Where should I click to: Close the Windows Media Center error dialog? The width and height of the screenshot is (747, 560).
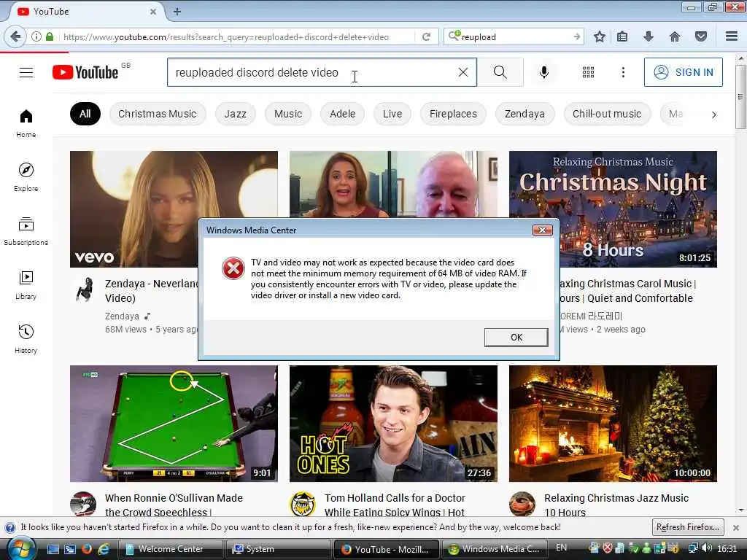point(542,230)
